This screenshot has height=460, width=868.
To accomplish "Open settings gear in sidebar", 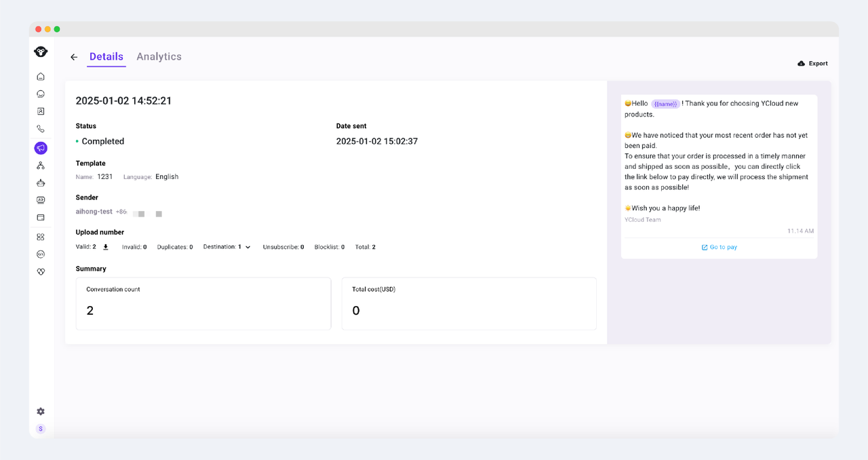I will [41, 411].
